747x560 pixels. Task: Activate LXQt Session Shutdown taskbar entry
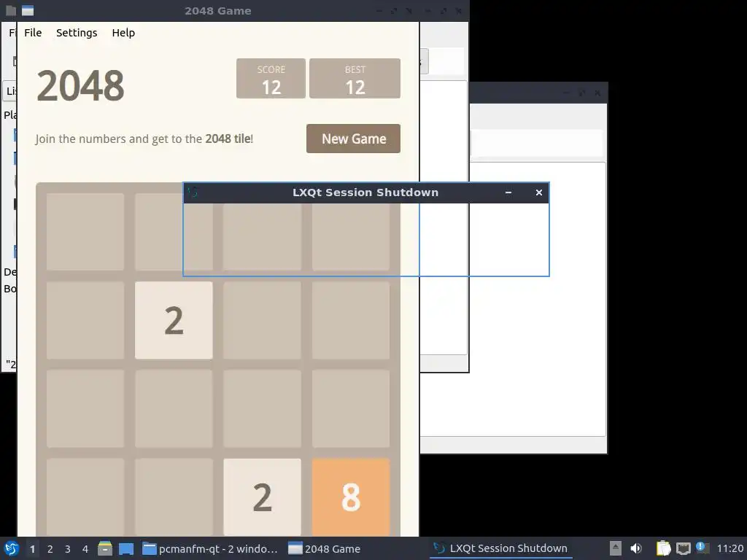pos(500,548)
